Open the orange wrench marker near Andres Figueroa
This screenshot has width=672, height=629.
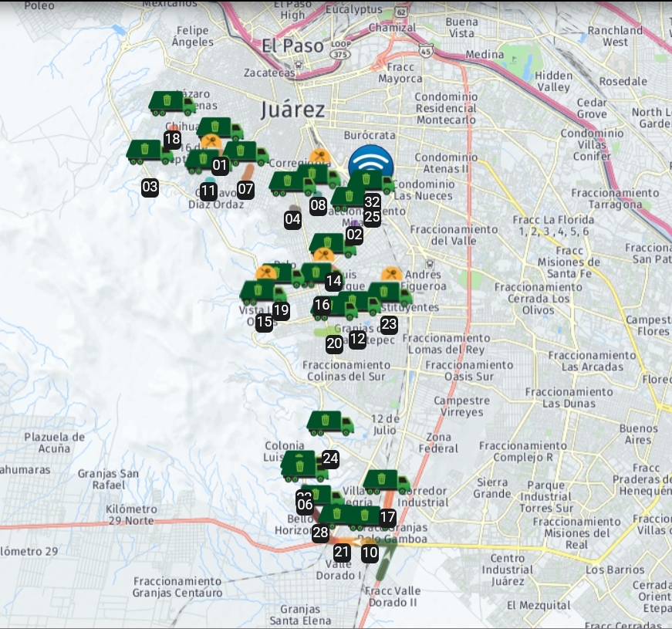(x=391, y=274)
